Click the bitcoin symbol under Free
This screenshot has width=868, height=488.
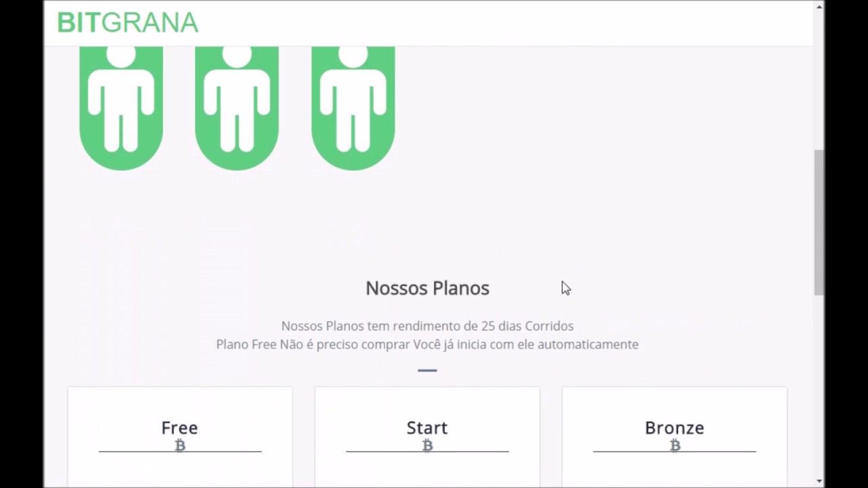point(180,445)
